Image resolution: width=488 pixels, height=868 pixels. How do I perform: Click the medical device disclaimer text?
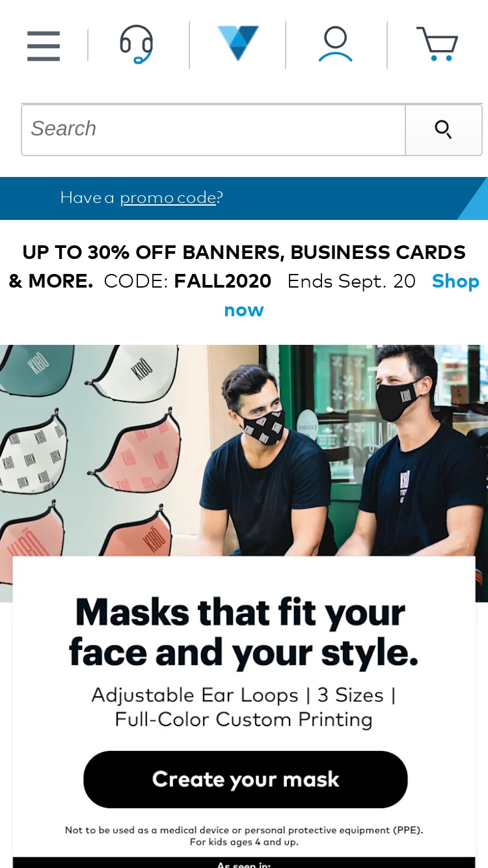pos(244,836)
